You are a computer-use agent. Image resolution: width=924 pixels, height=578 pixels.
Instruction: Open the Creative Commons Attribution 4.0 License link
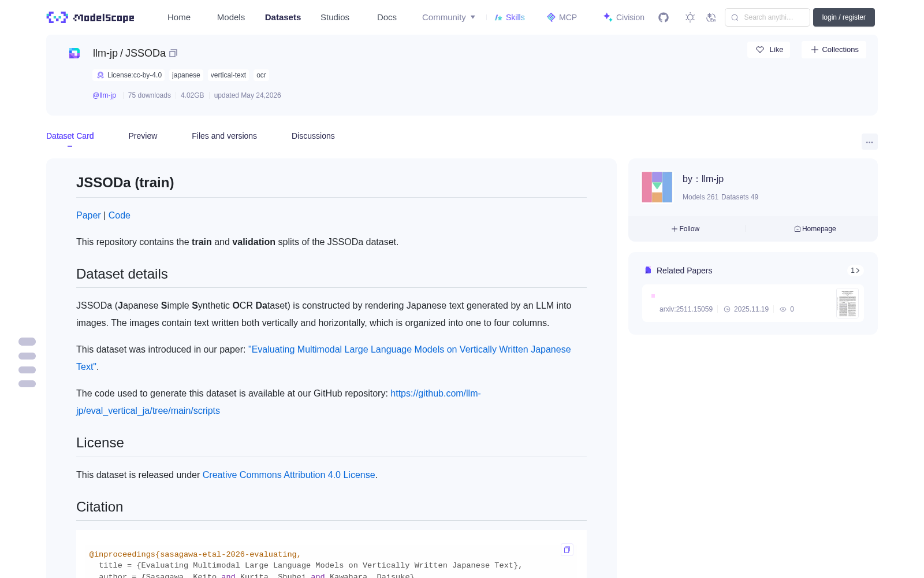point(289,475)
